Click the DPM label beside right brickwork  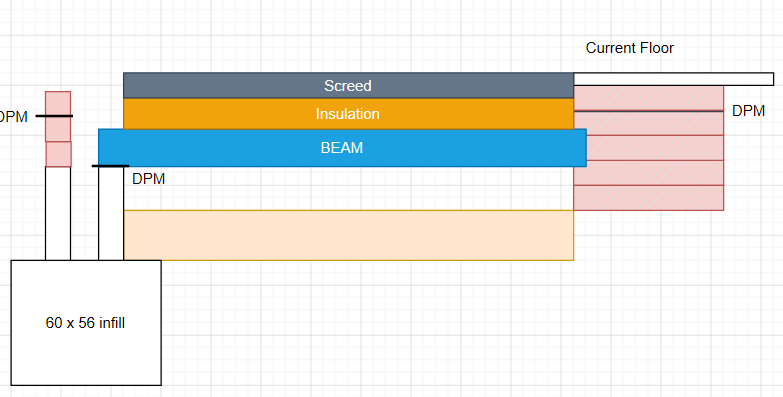(748, 111)
